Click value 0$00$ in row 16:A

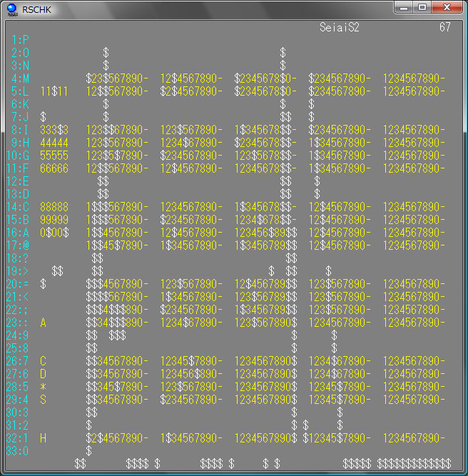[54, 233]
